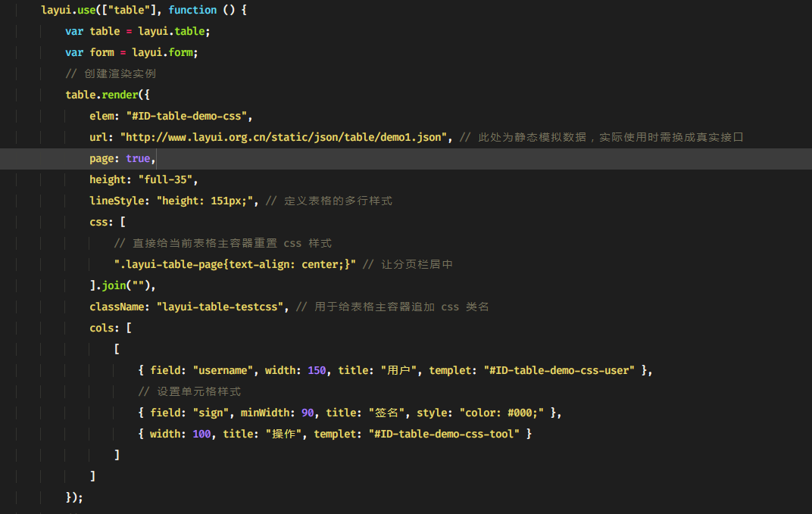Click the 'elem' property name

pyautogui.click(x=101, y=116)
